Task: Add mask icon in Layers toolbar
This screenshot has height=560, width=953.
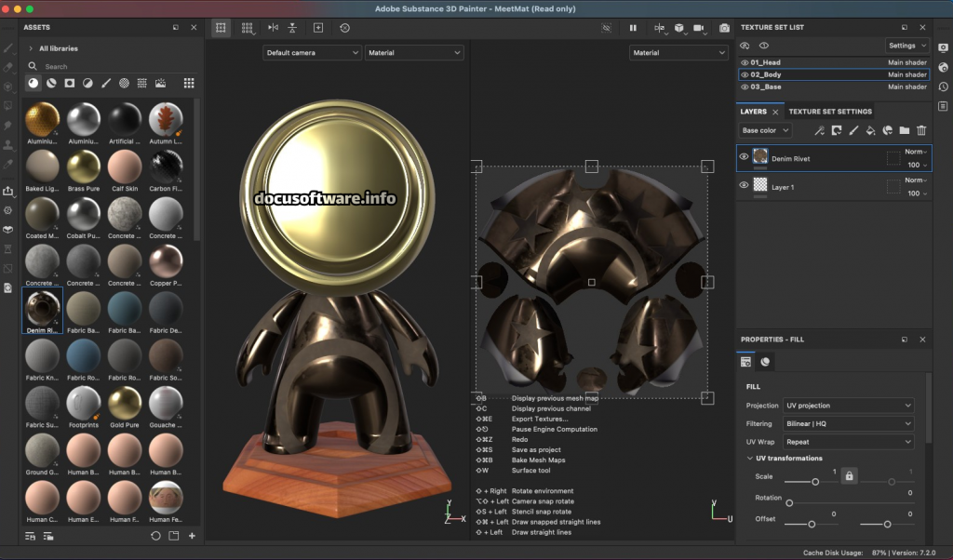Action: point(837,130)
